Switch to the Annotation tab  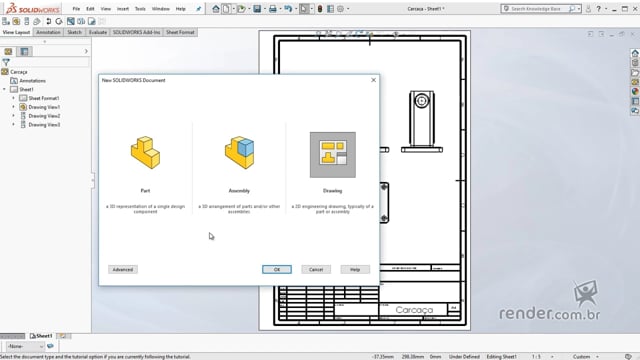point(48,32)
